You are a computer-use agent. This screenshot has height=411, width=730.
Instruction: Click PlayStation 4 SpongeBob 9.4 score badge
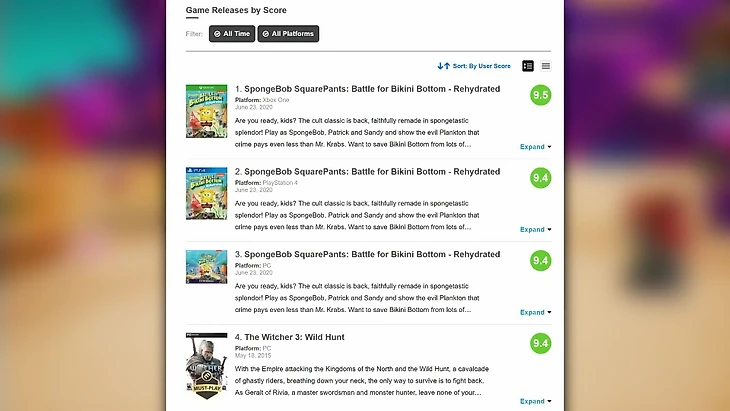coord(541,178)
